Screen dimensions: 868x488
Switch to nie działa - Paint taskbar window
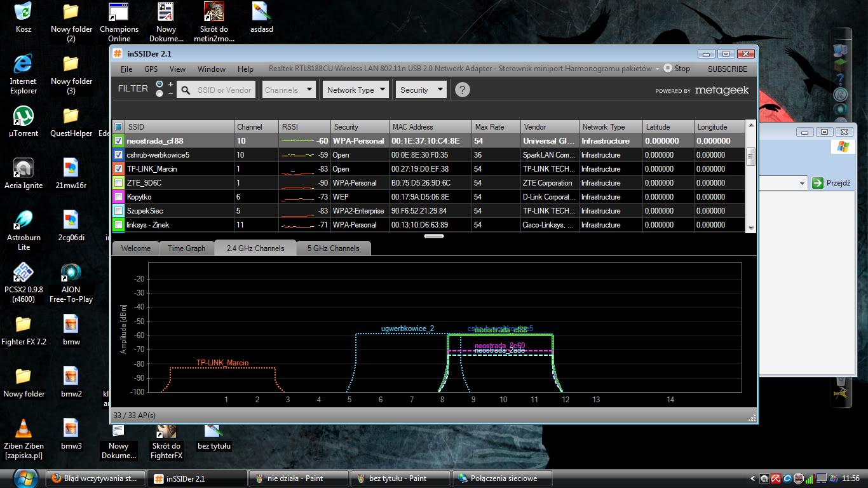pos(299,478)
